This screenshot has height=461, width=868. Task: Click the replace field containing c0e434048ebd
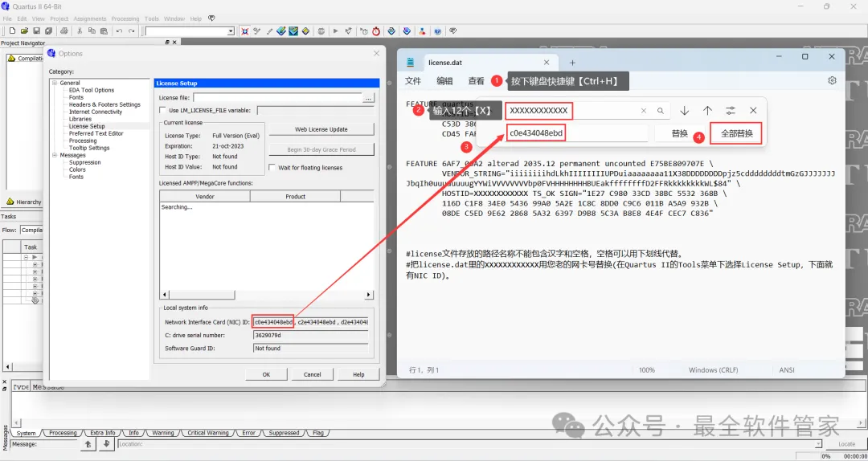[577, 133]
